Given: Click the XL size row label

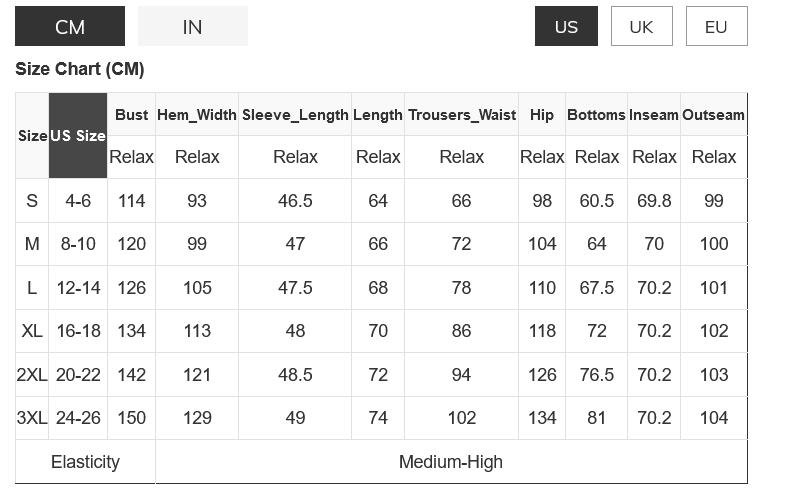Looking at the screenshot, I should point(32,331).
